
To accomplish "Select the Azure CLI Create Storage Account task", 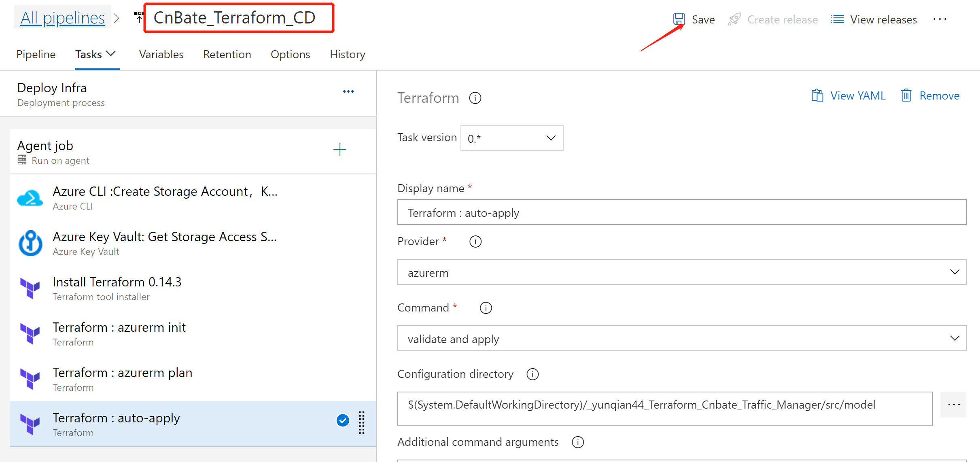I will tap(193, 198).
